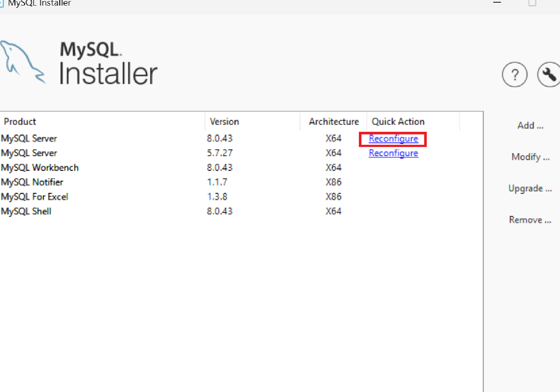Viewport: 560px width, 392px height.
Task: Click version 5.7.27 cell
Action: click(220, 153)
